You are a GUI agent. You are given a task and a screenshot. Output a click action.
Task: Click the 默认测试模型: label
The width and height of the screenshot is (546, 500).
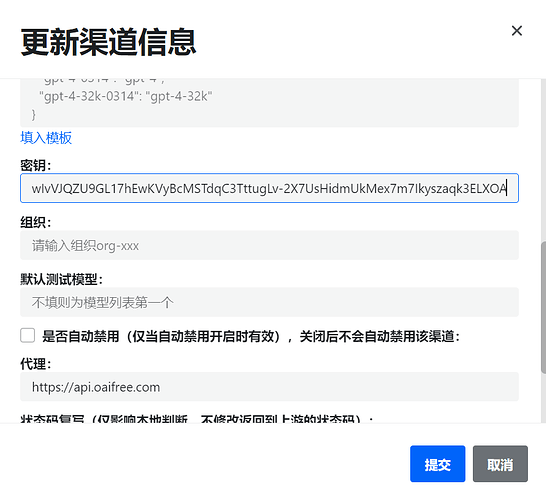[x=61, y=279]
